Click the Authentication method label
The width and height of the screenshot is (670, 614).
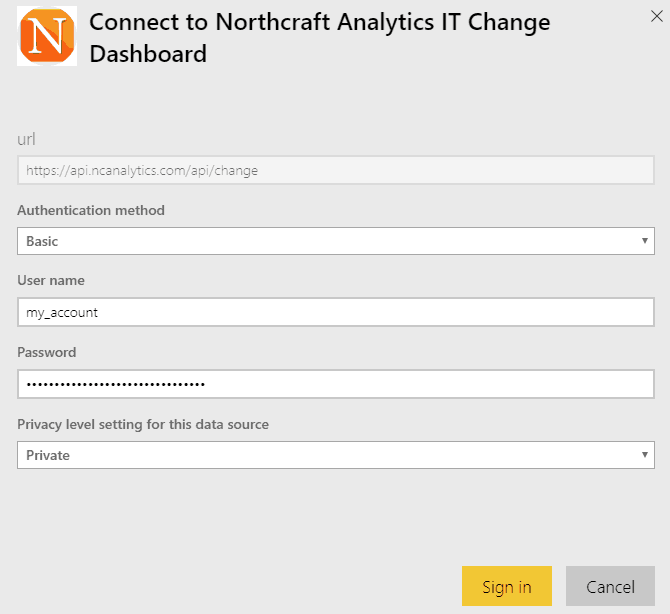[x=91, y=210]
